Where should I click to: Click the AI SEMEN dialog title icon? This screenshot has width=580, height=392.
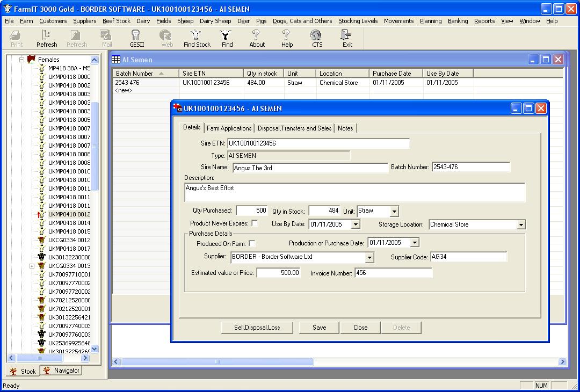pos(178,108)
